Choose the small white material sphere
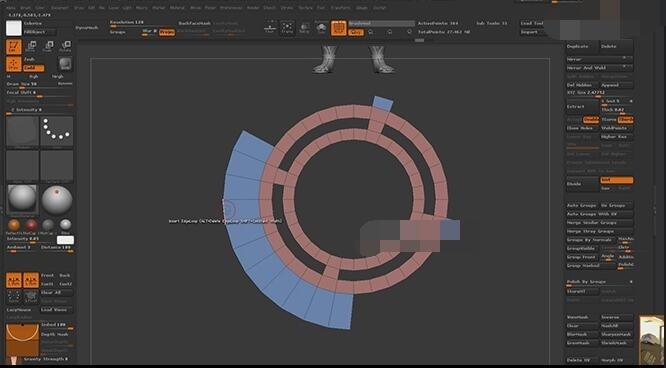Viewport: 666px width, 368px height. pos(65,225)
